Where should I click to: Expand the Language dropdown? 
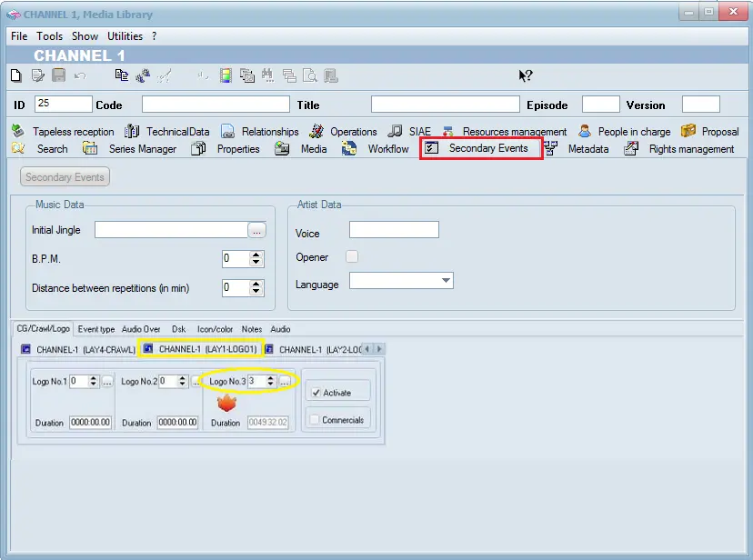pyautogui.click(x=446, y=281)
